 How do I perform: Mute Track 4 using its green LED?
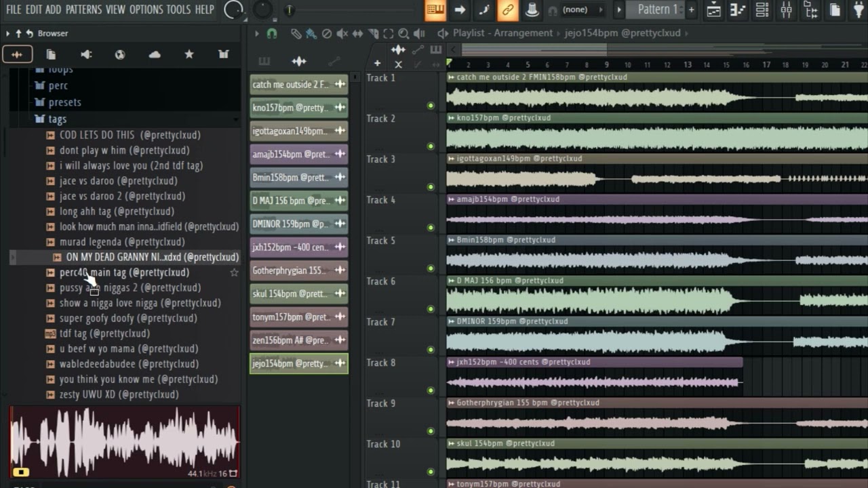point(431,228)
